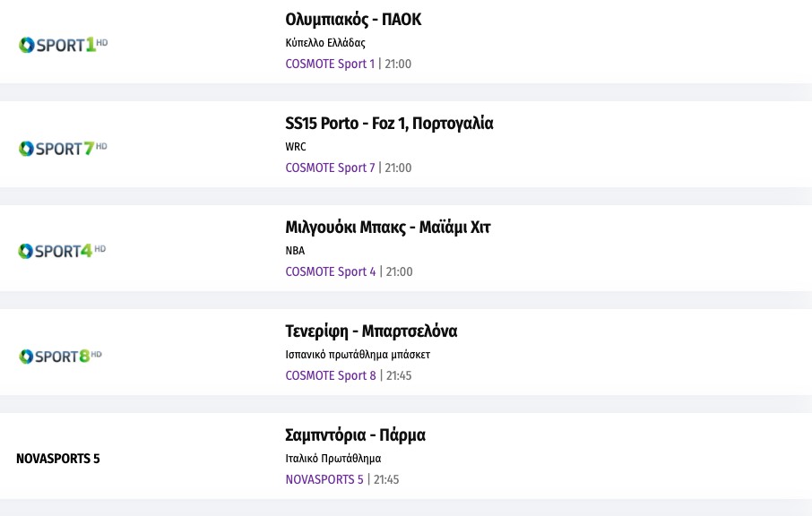The height and width of the screenshot is (516, 812).
Task: Open the Σαμπντόρια - Πάρμα match title
Action: tap(355, 435)
